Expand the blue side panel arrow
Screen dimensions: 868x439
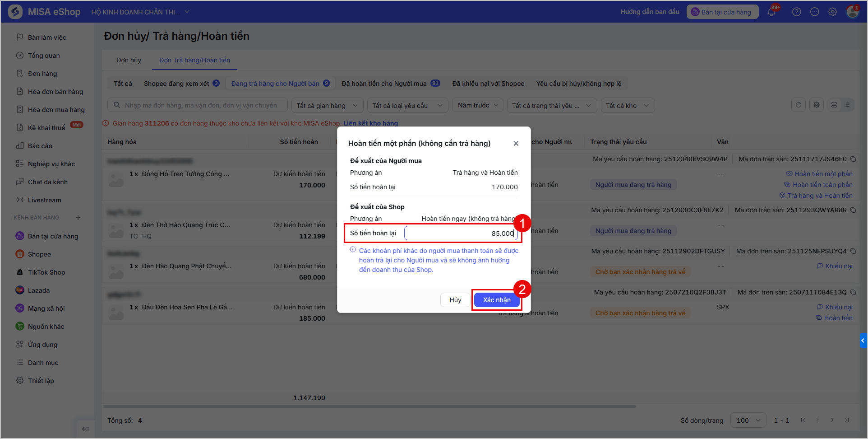863,340
